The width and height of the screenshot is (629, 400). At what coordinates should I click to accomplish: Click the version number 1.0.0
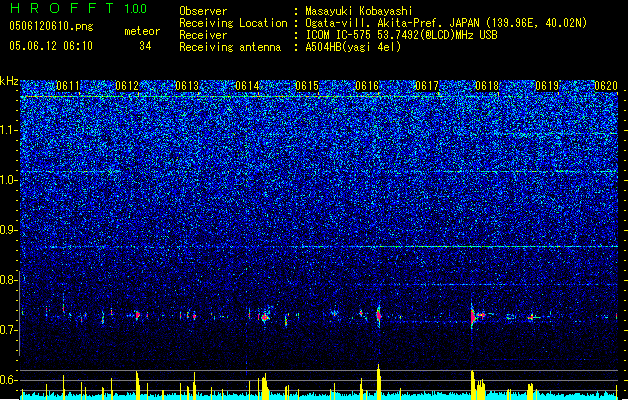click(136, 9)
